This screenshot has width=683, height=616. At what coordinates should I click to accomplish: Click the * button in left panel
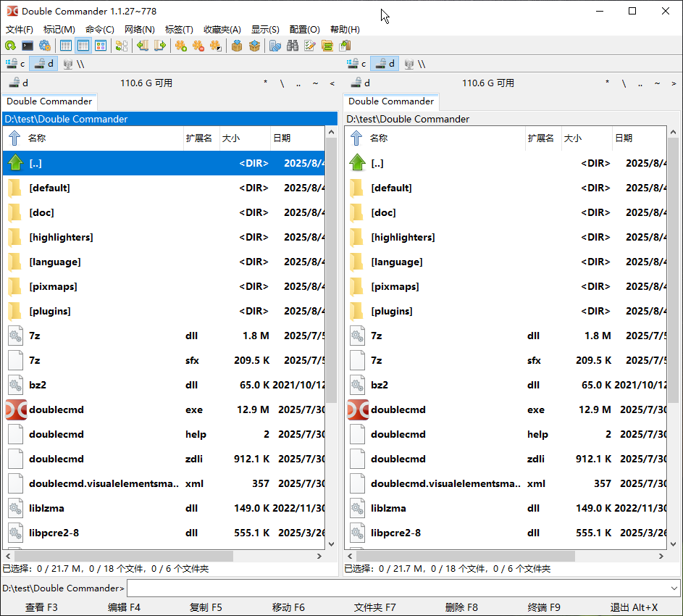pos(265,83)
